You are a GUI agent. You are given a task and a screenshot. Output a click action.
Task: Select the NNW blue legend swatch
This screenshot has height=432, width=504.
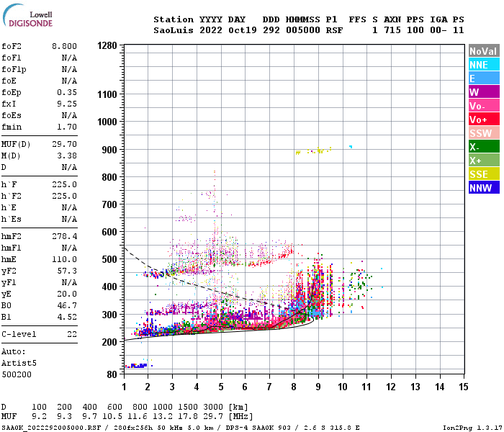click(484, 188)
